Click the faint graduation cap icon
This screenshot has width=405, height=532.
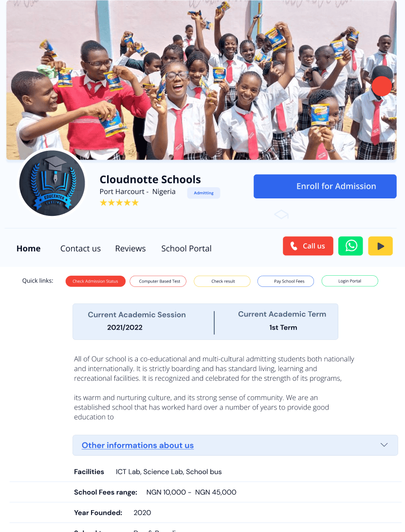tap(281, 214)
